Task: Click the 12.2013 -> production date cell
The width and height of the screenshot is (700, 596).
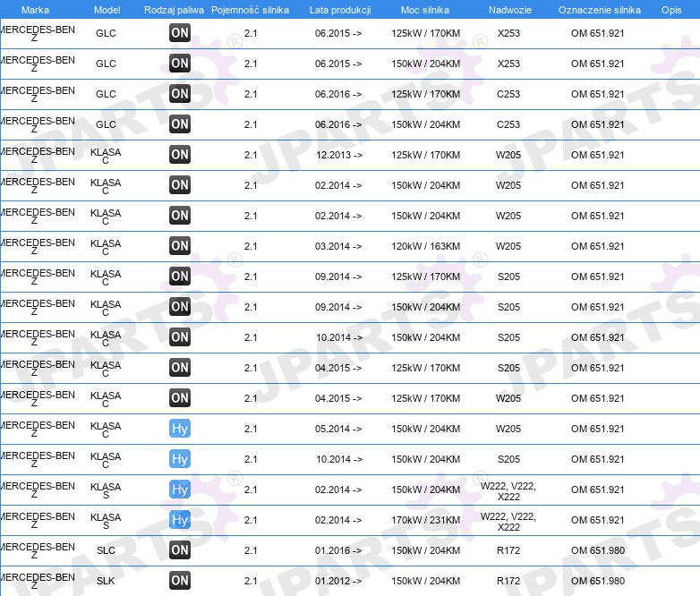Action: coord(339,155)
